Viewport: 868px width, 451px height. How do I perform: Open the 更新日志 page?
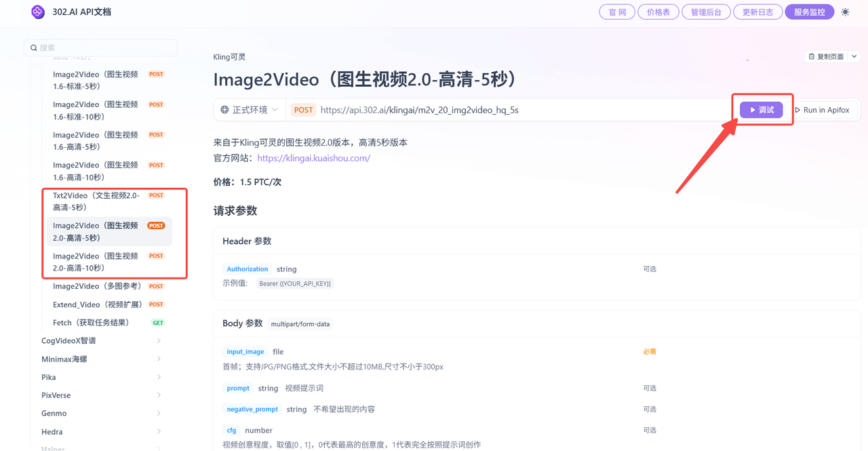pos(757,12)
